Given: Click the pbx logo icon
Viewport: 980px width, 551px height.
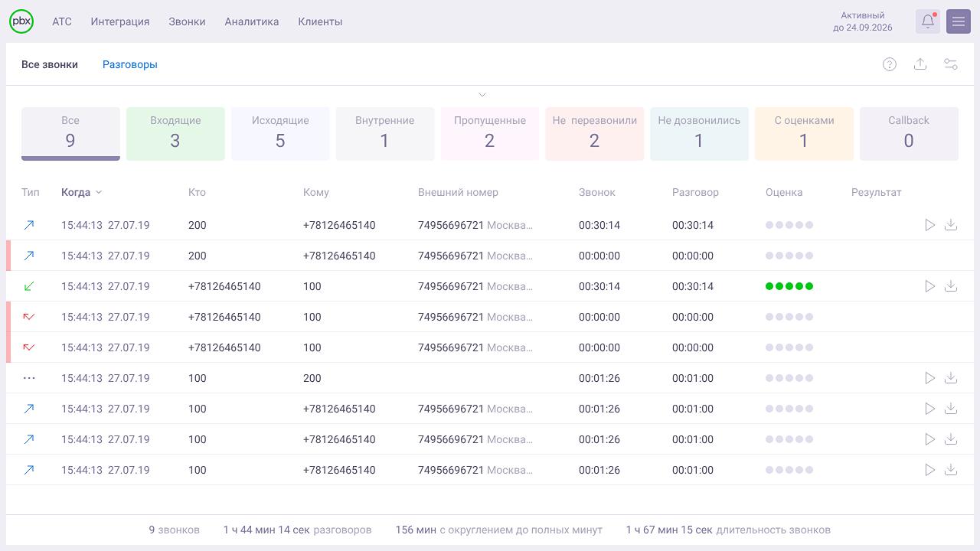Looking at the screenshot, I should click(x=21, y=21).
